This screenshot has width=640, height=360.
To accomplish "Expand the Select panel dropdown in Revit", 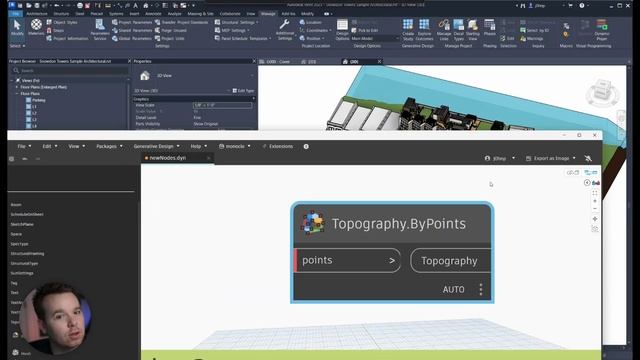I will tap(18, 46).
